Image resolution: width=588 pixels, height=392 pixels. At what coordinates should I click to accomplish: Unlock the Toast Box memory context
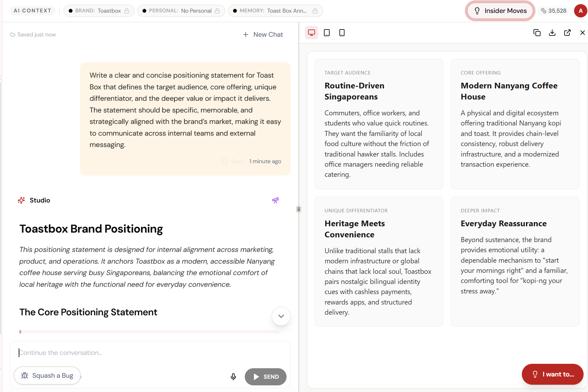pyautogui.click(x=315, y=10)
